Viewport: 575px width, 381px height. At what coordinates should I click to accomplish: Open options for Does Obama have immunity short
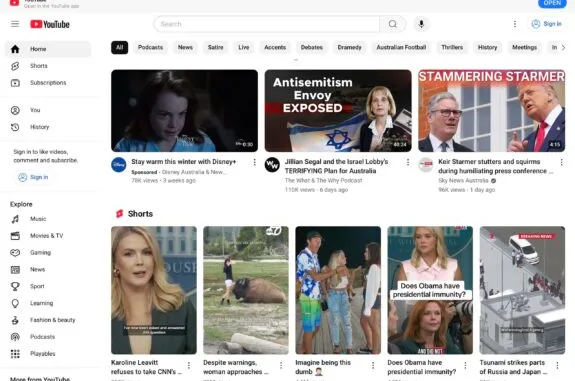click(465, 365)
